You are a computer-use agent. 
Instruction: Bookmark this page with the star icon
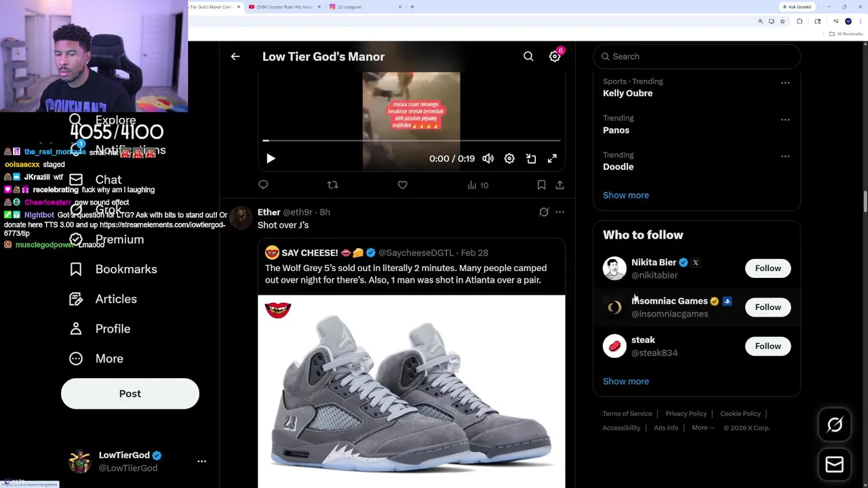[x=782, y=21]
